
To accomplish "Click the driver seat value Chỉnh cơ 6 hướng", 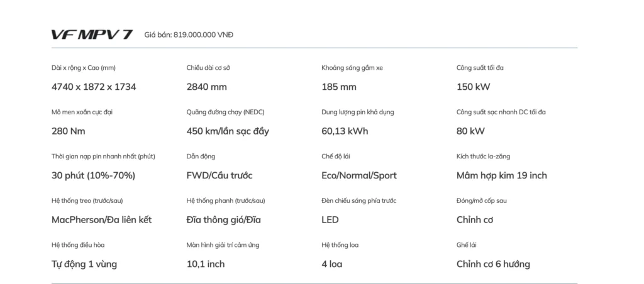I will 493,264.
